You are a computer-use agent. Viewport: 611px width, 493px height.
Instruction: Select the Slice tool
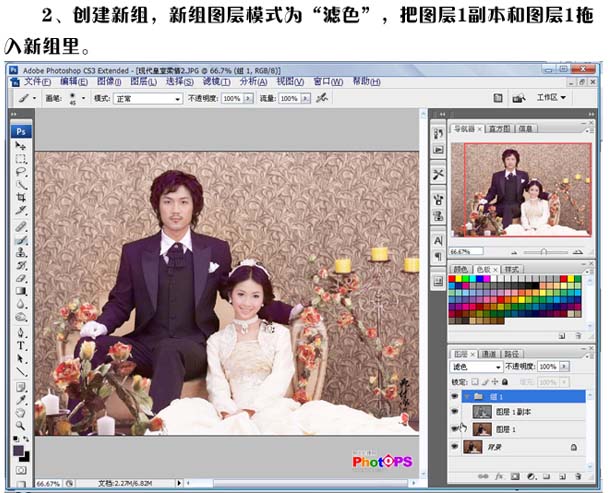click(21, 210)
